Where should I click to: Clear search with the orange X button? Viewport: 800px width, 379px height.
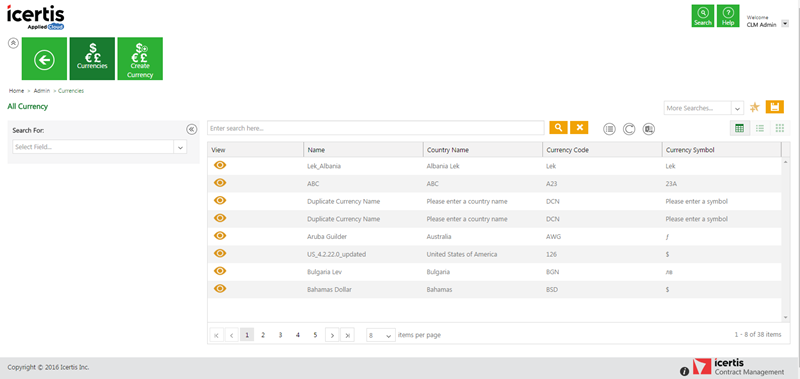tap(579, 128)
